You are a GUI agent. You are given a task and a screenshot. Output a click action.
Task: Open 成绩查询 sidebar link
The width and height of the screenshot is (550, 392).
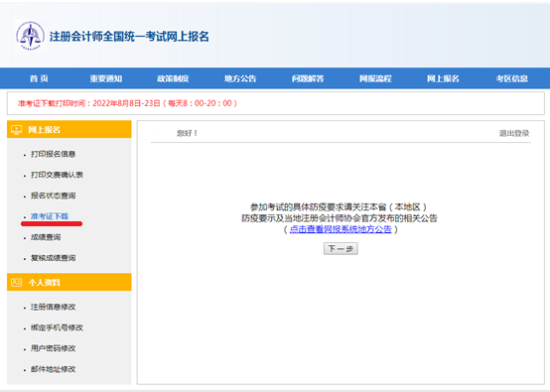[46, 237]
